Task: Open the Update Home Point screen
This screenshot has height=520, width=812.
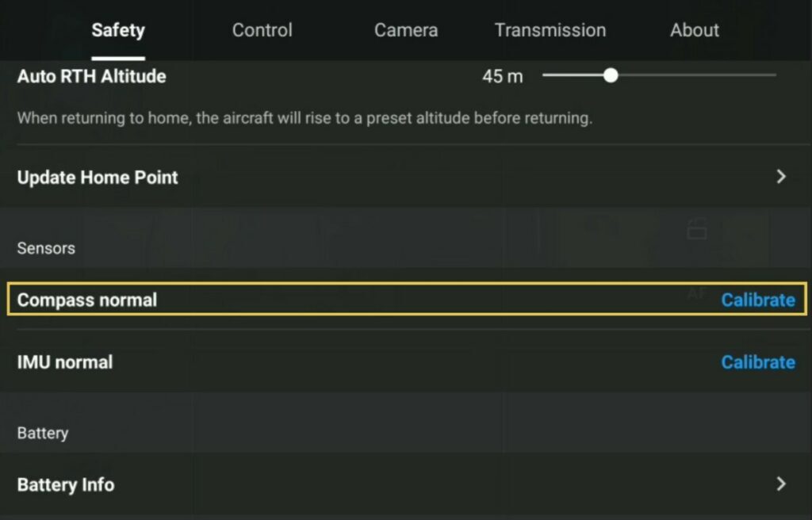Action: pos(396,178)
